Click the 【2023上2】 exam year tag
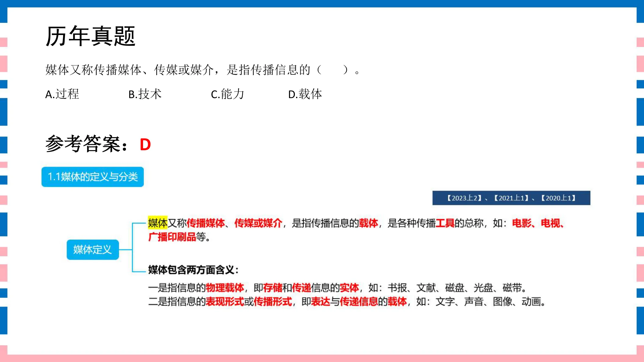644x362 pixels. pos(464,198)
